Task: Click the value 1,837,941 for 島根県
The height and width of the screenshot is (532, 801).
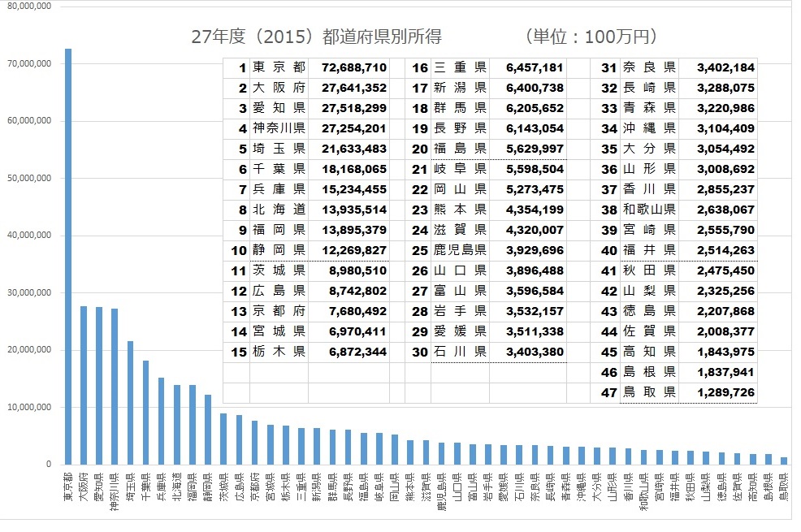Action: tap(725, 372)
